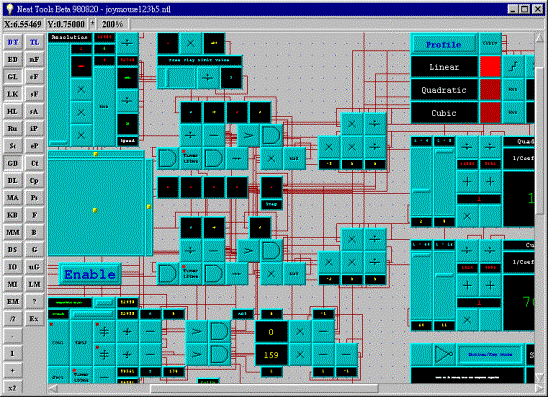The height and width of the screenshot is (397, 548).
Task: Click the plus zoom button in sidebar
Action: (x=13, y=371)
